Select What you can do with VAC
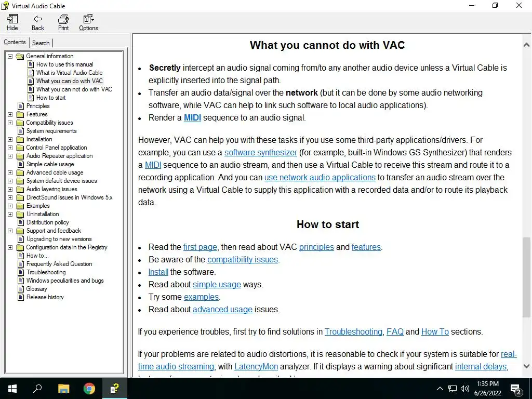 point(69,81)
